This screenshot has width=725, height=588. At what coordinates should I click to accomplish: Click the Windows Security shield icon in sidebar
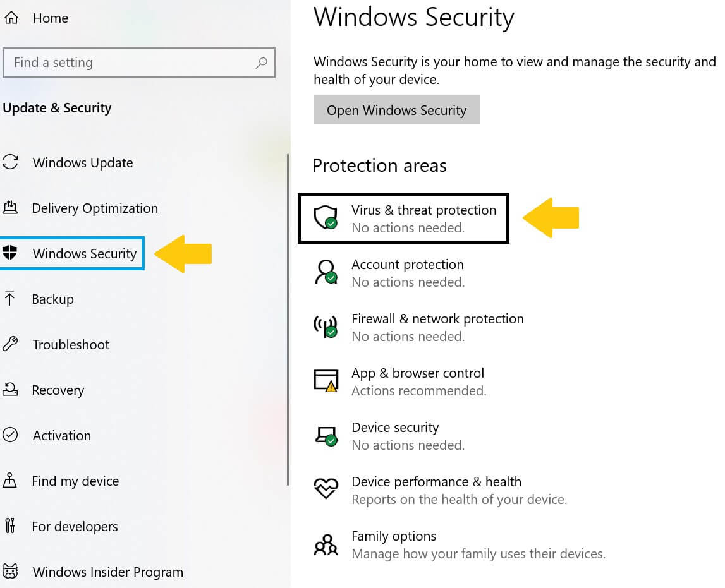tap(10, 253)
